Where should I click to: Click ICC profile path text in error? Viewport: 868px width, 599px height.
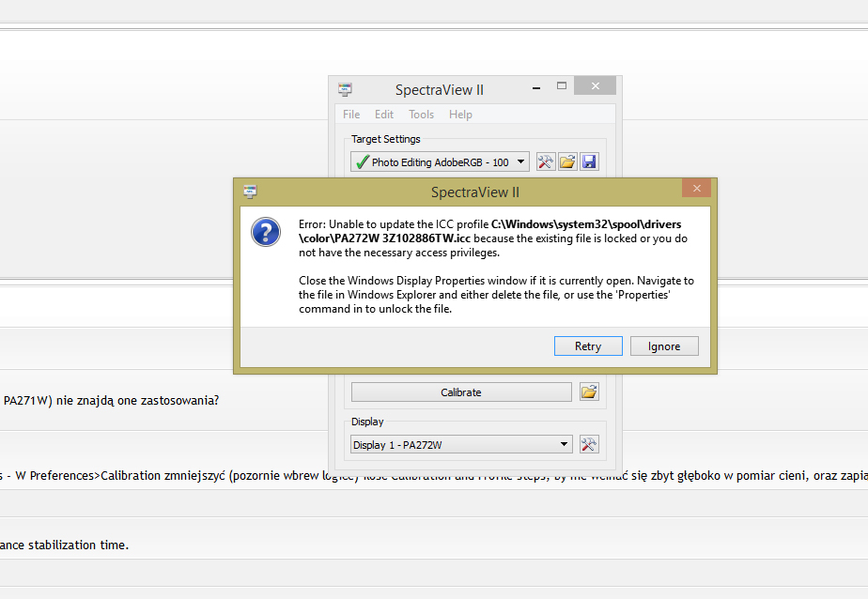coord(490,231)
